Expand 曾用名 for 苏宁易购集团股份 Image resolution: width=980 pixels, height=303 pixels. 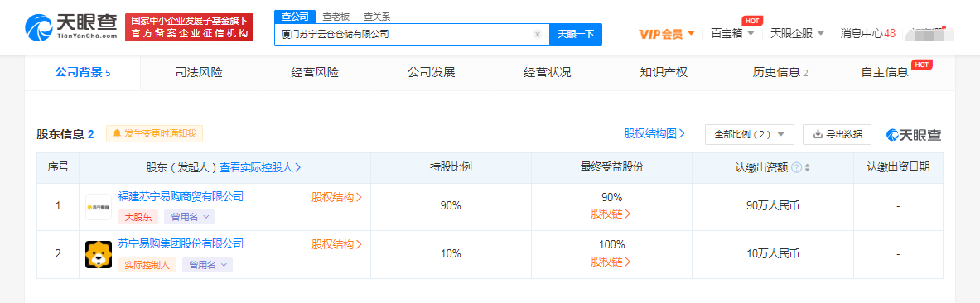[207, 264]
